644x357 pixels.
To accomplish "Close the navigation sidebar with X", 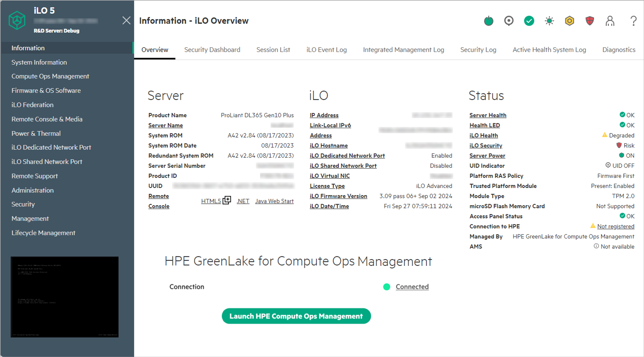I will (x=127, y=21).
